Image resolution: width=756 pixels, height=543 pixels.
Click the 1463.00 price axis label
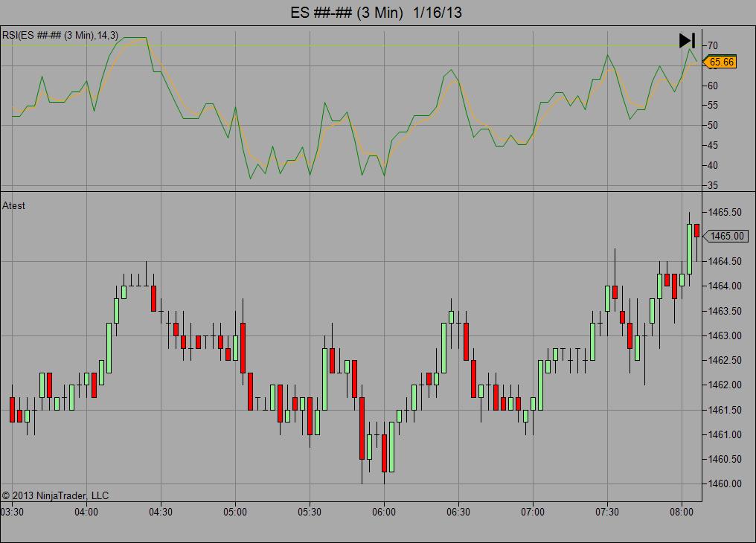coord(725,335)
